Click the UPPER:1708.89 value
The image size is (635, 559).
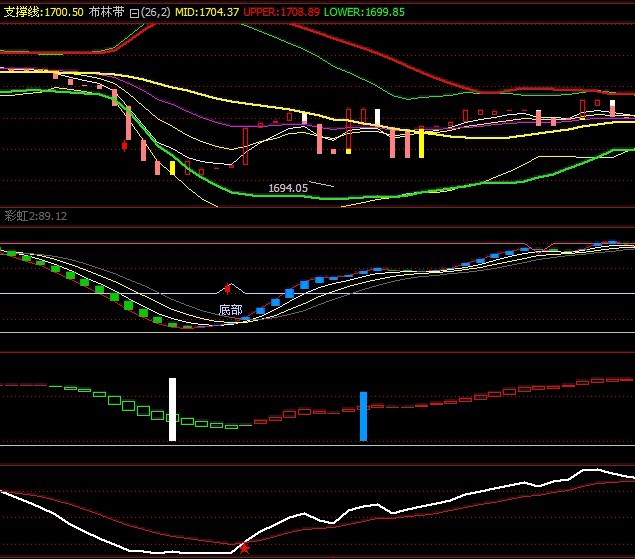pyautogui.click(x=281, y=12)
